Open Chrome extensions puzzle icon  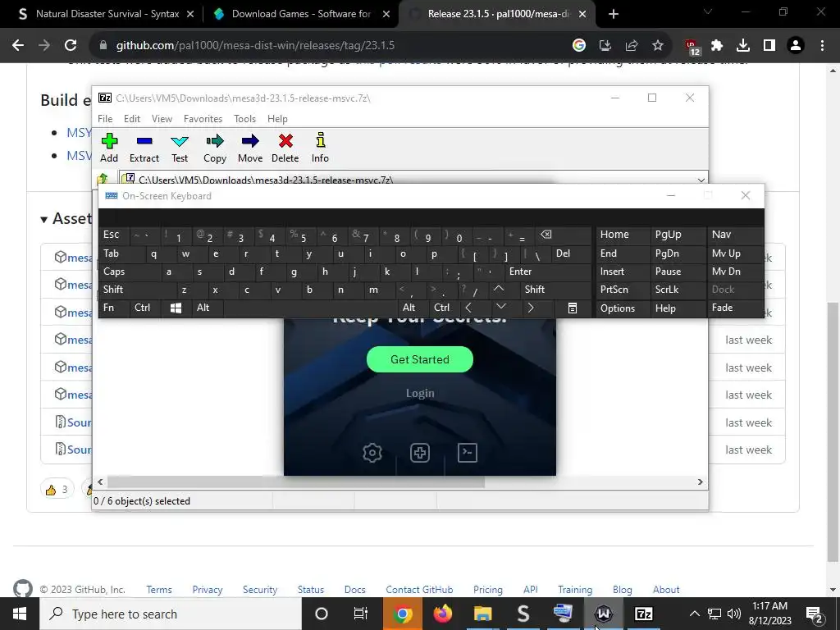pyautogui.click(x=717, y=46)
